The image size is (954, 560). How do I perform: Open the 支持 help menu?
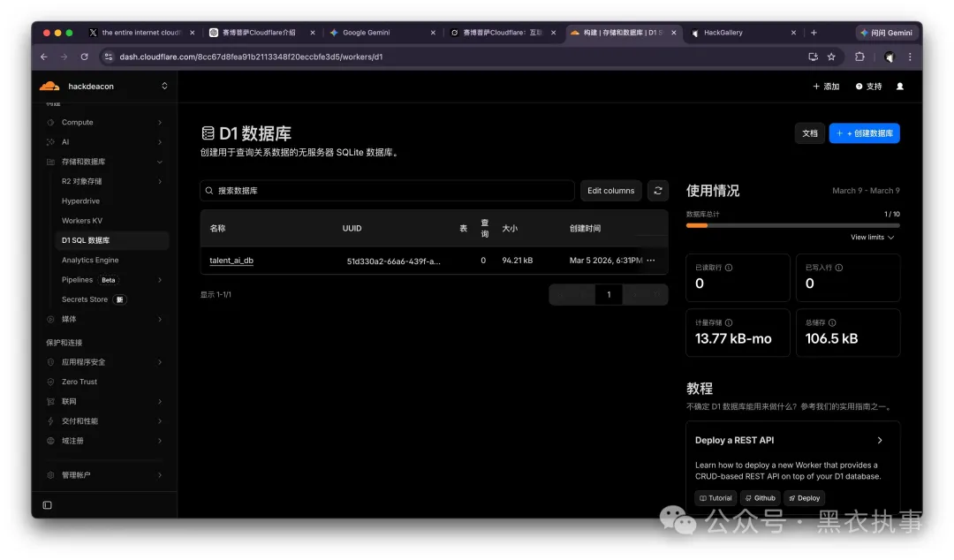point(869,87)
